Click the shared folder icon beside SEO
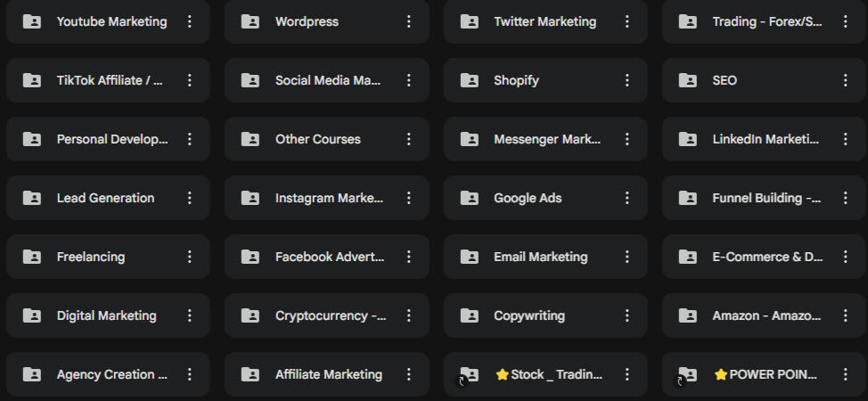Image resolution: width=868 pixels, height=401 pixels. [688, 80]
